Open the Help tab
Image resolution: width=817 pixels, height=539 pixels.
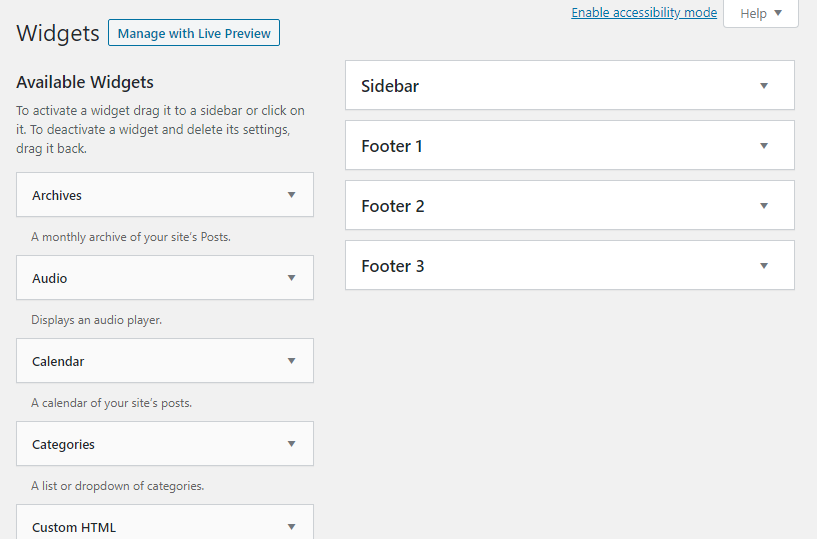pyautogui.click(x=761, y=13)
